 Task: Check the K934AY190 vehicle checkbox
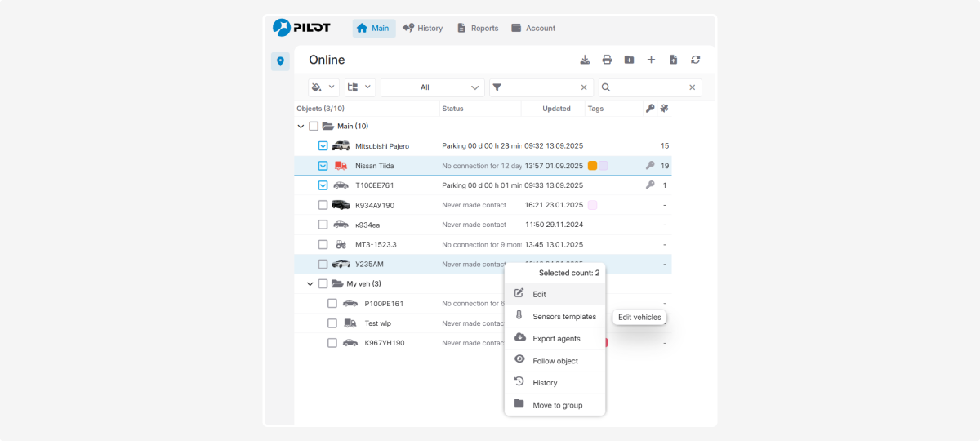(323, 205)
